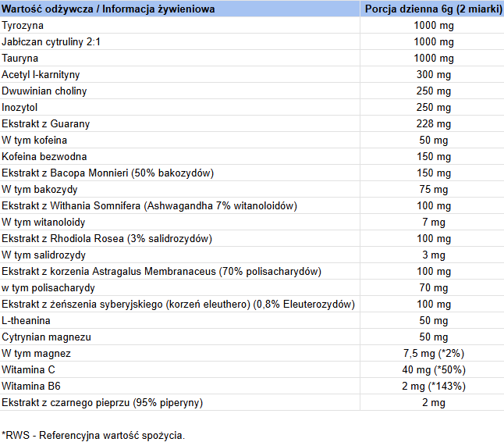
Task: Click the '70 mg' value
Action: [x=434, y=288]
